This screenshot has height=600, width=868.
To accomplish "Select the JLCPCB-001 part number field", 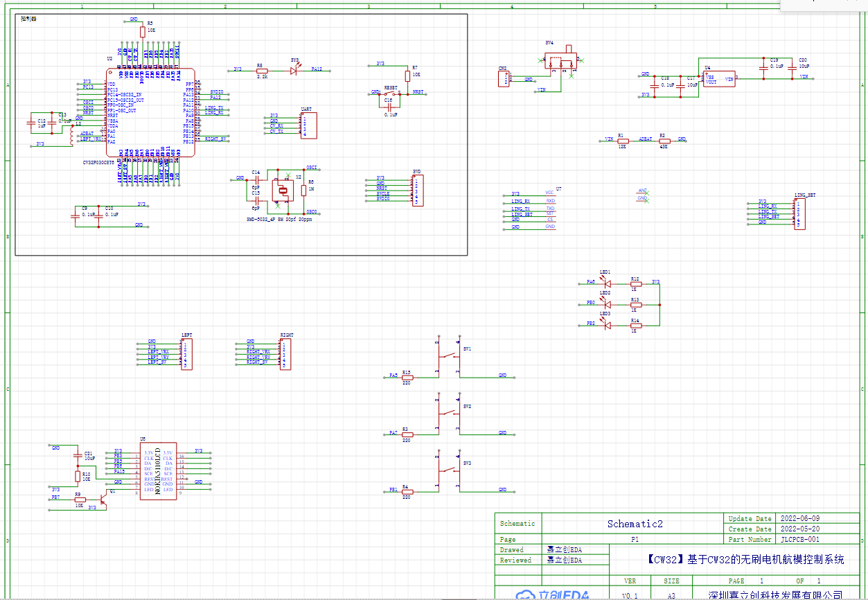I will point(799,539).
